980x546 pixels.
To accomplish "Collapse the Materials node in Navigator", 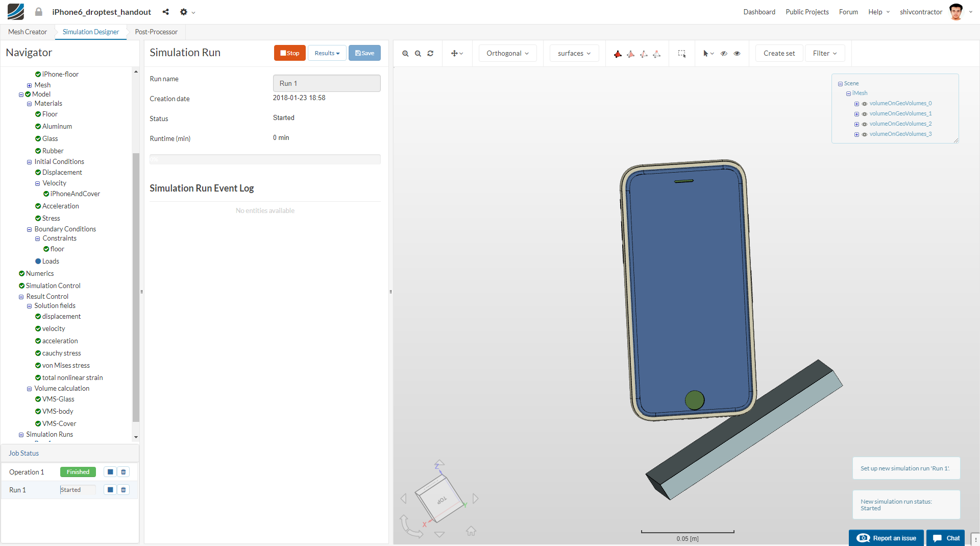I will point(29,104).
